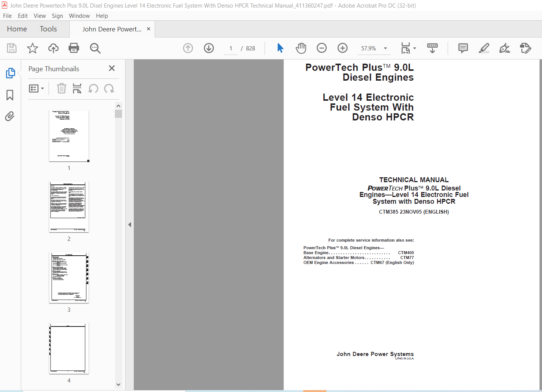
Task: Add file to starred with star icon
Action: (33, 48)
